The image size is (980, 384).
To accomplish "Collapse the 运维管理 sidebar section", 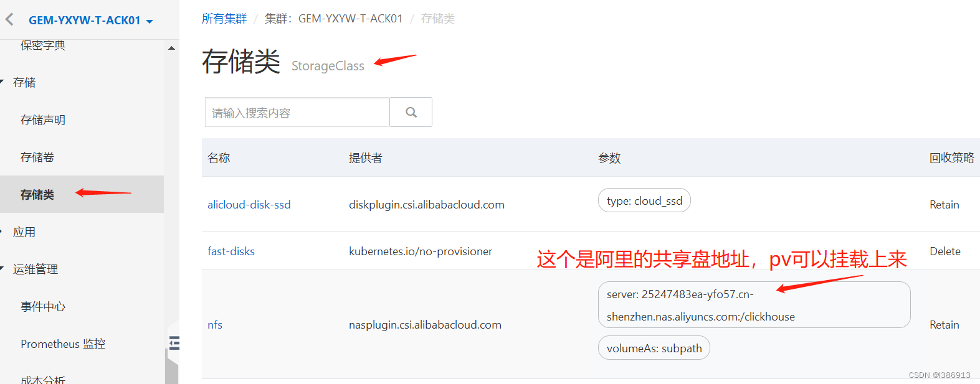I will 36,269.
